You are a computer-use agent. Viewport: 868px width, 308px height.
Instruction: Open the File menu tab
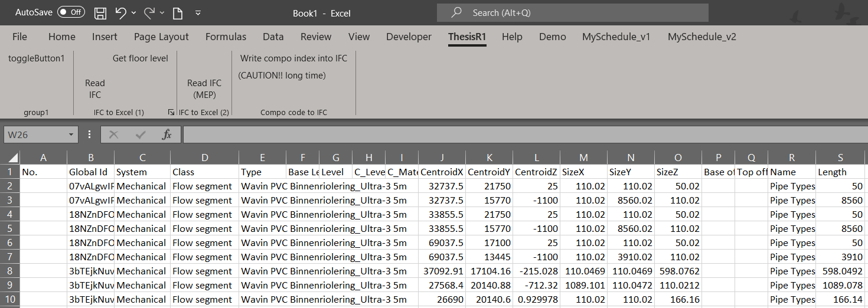click(19, 37)
